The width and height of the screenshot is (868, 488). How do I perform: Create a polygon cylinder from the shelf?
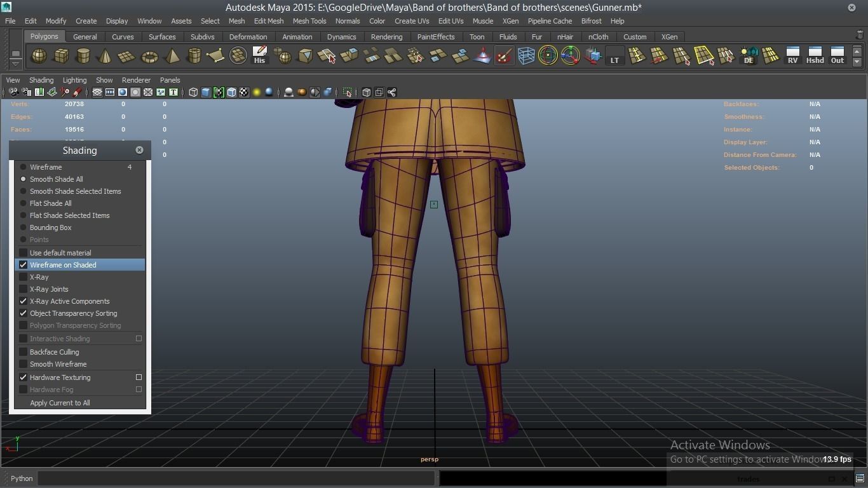83,56
